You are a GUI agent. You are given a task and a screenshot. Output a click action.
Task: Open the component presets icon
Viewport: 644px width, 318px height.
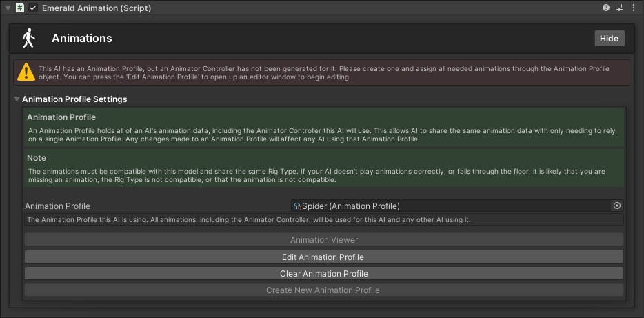pos(620,8)
